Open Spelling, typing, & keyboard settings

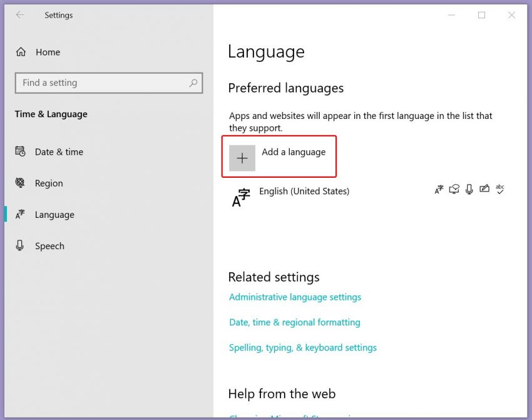[x=303, y=347]
